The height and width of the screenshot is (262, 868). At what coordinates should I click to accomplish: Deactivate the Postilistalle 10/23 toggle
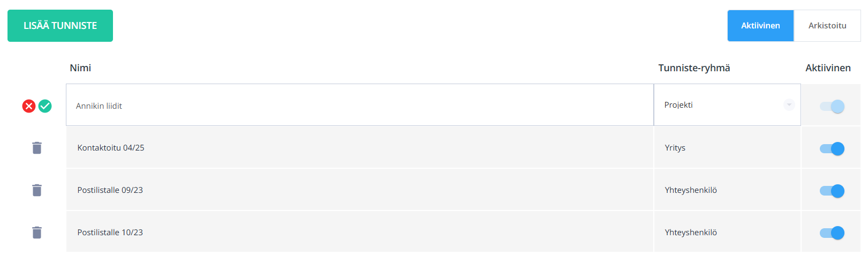(x=832, y=233)
